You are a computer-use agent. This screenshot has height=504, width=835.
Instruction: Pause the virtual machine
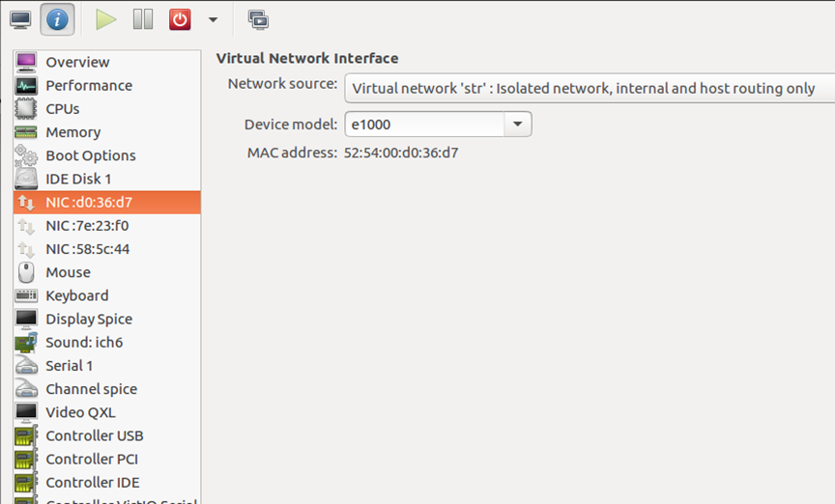coord(143,19)
